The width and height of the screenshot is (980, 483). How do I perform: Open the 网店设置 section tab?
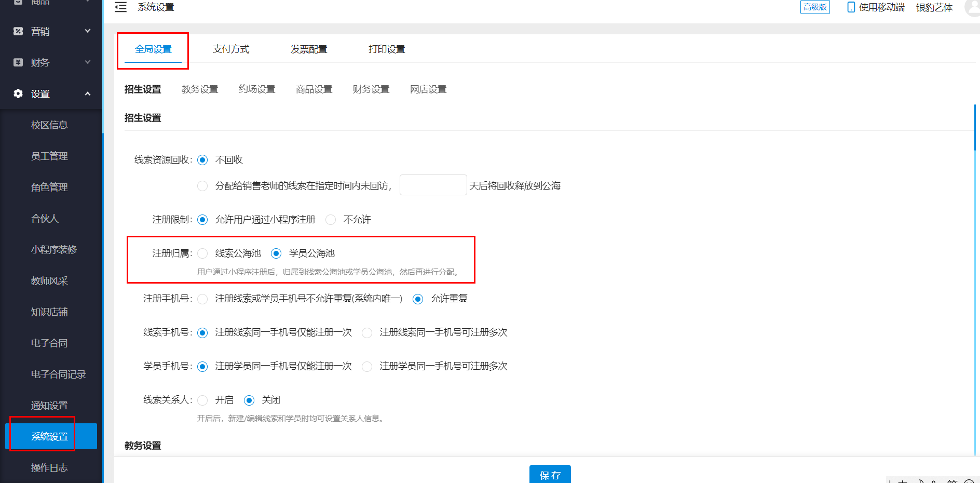click(x=428, y=89)
